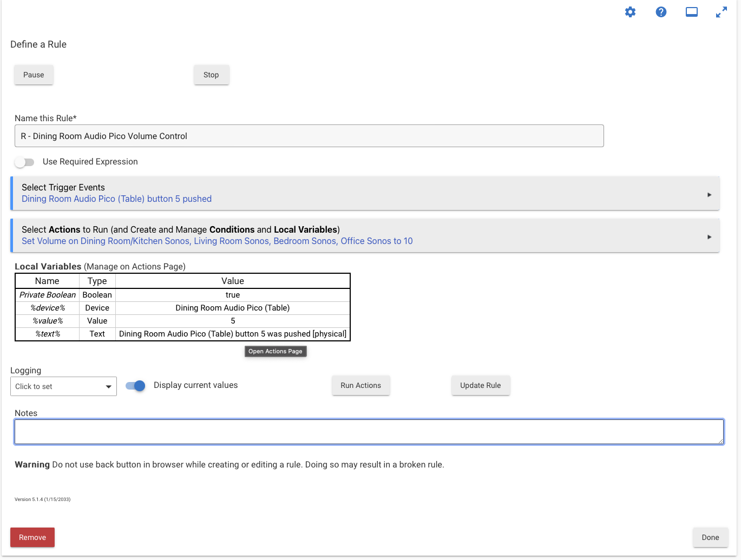
Task: Click the Update Rule button
Action: [480, 386]
